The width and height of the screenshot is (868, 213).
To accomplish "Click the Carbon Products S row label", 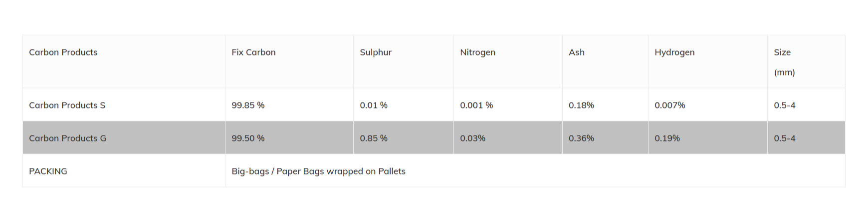I will click(x=67, y=105).
